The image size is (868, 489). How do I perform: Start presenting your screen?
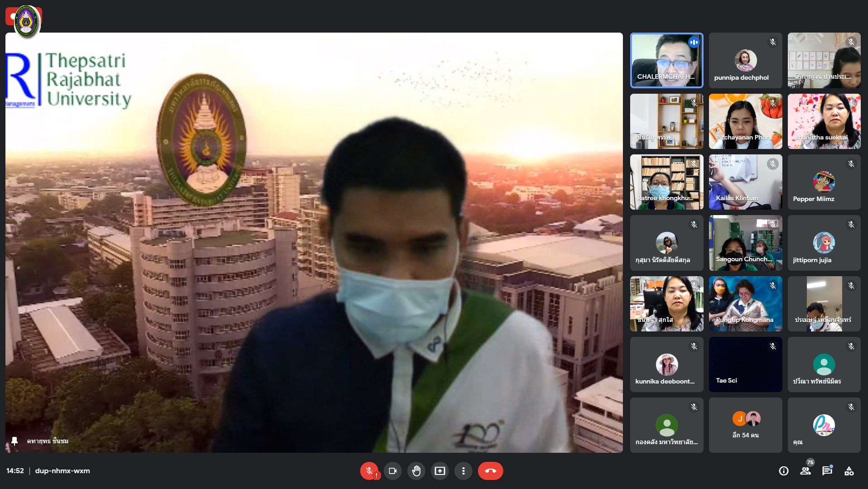click(440, 471)
